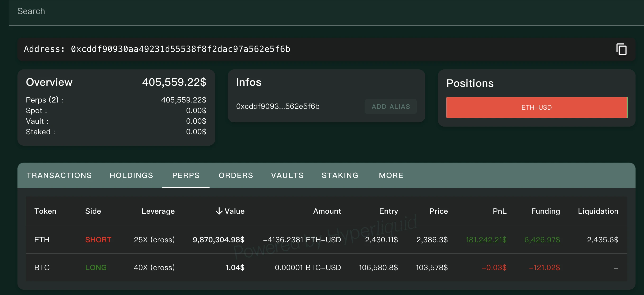Copy the wallet address with clipboard icon
This screenshot has width=644, height=295.
coord(621,49)
